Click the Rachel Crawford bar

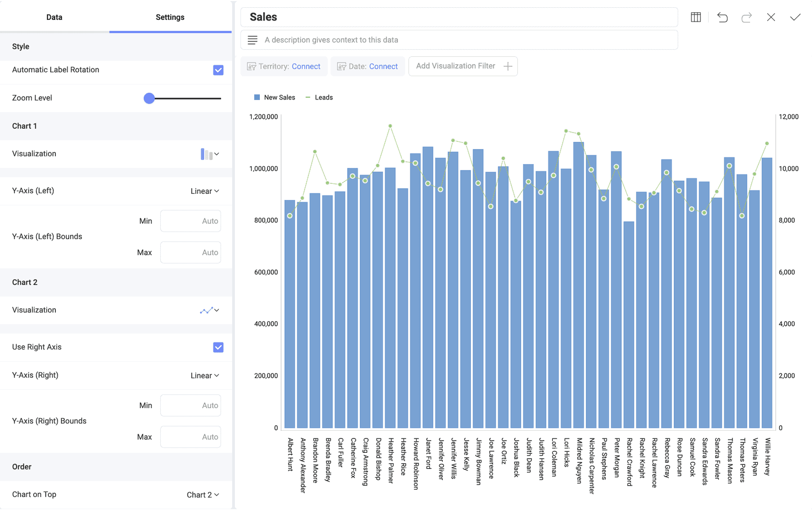coord(629,325)
